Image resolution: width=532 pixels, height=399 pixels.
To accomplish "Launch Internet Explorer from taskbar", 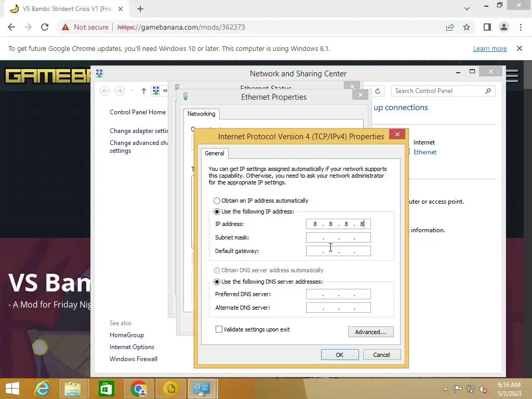I will coord(42,389).
